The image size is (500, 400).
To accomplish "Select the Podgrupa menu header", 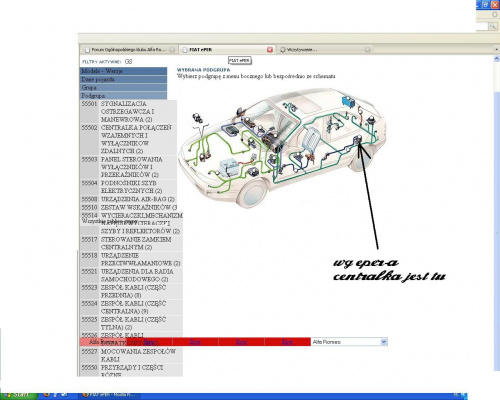I will tap(123, 96).
